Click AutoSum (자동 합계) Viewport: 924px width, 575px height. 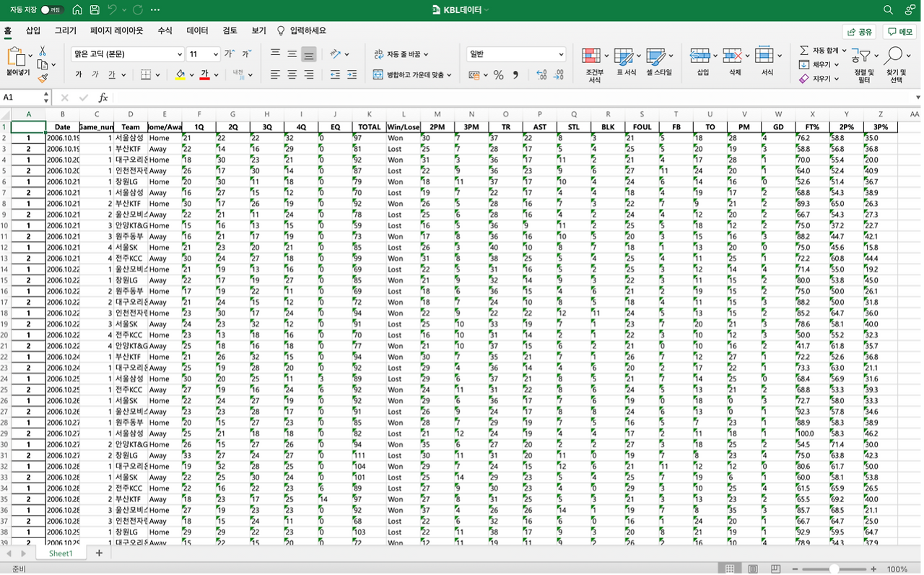(x=823, y=51)
